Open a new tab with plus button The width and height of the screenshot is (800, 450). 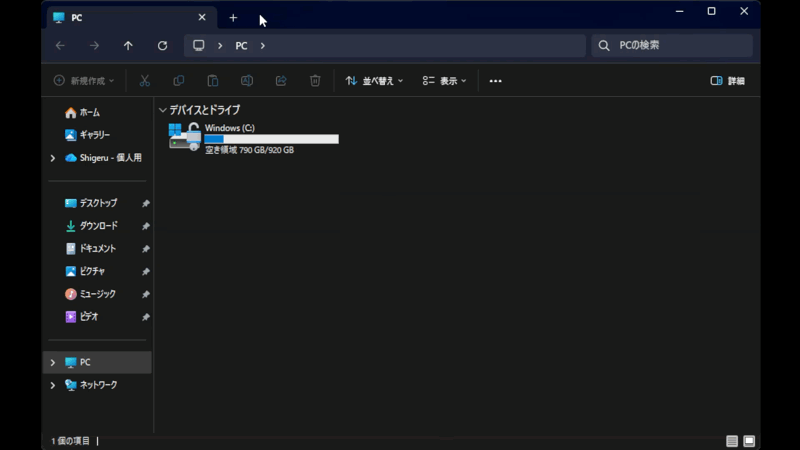pos(233,18)
